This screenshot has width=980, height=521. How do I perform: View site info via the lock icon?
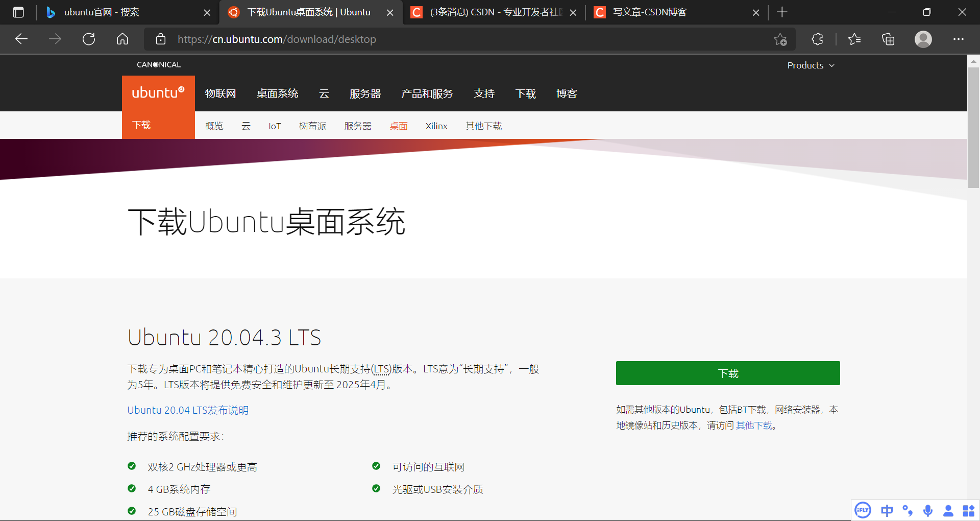coord(161,39)
